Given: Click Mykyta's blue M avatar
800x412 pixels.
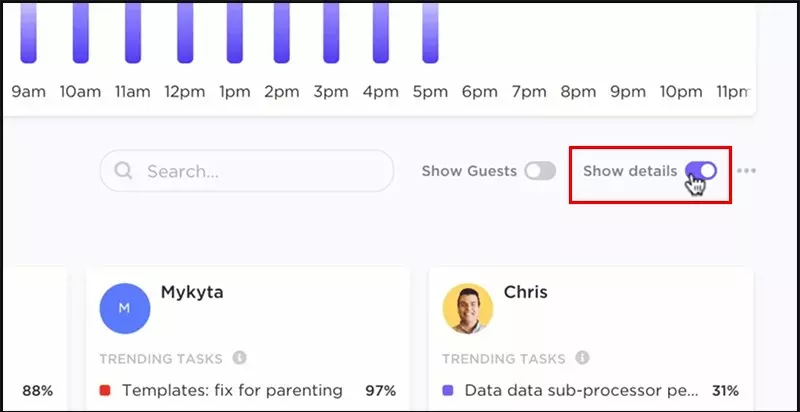Looking at the screenshot, I should coord(125,308).
